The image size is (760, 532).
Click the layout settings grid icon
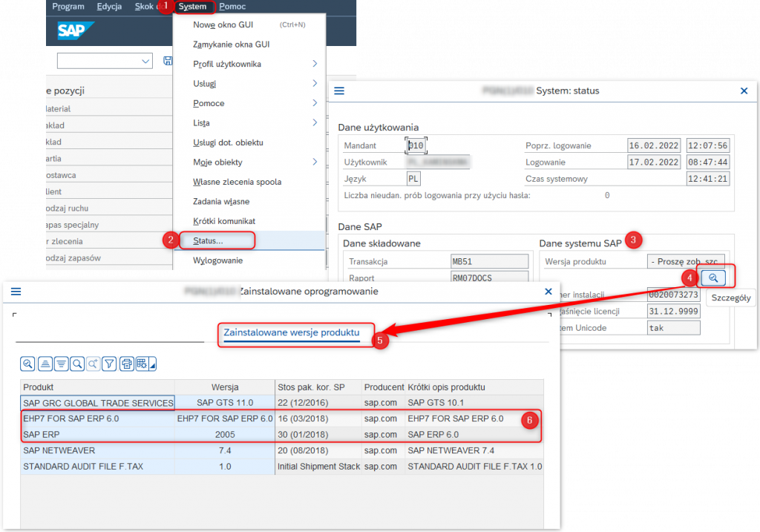point(142,364)
